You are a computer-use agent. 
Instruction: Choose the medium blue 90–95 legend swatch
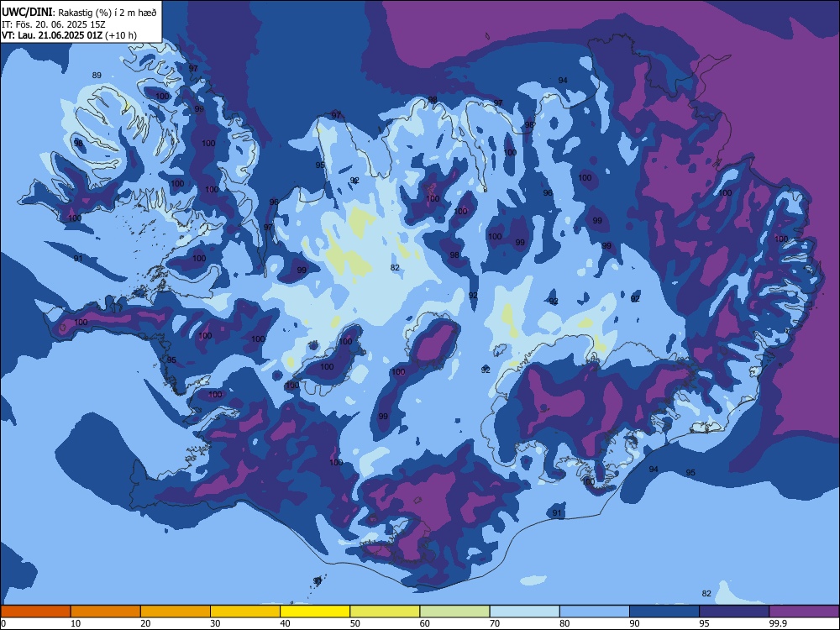click(x=664, y=612)
